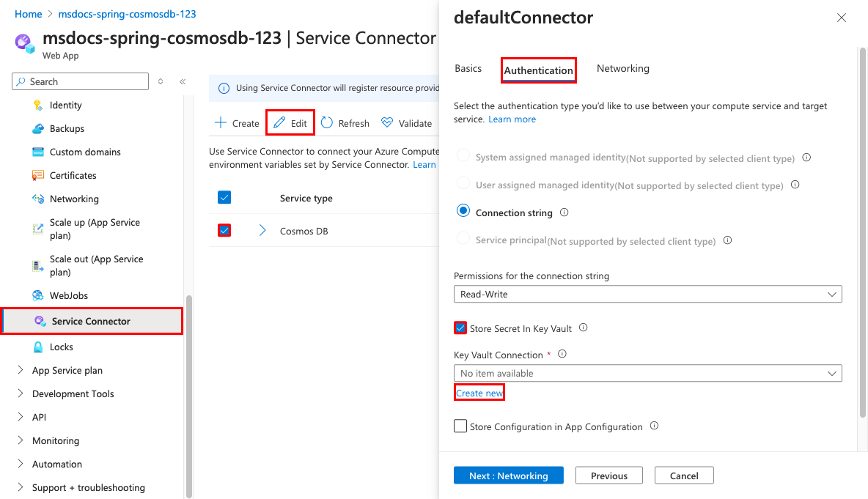Open Service Connector in sidebar menu
Viewport: 868px width, 499px height.
tap(91, 321)
